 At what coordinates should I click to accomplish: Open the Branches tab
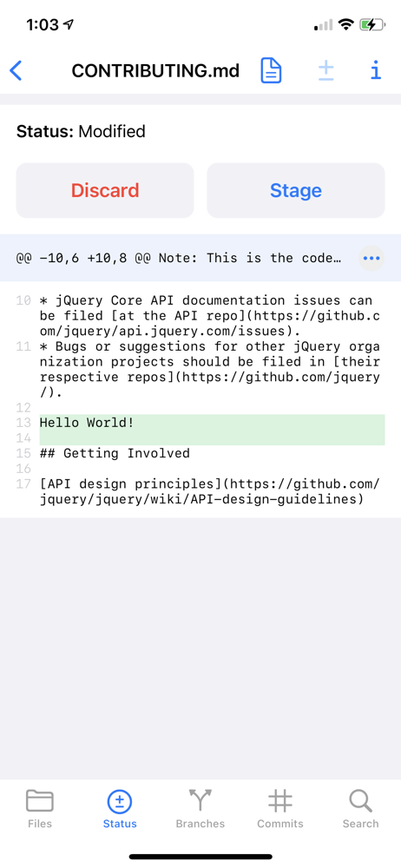click(x=200, y=809)
